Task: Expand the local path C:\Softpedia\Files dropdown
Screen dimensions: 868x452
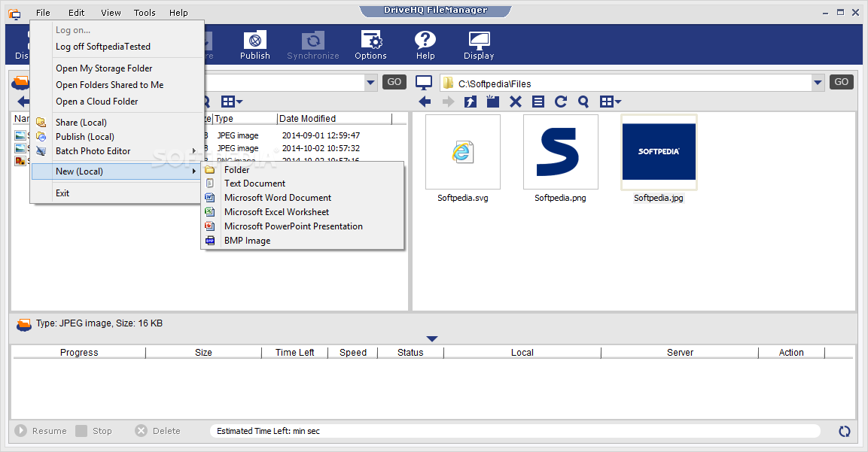Action: [818, 83]
